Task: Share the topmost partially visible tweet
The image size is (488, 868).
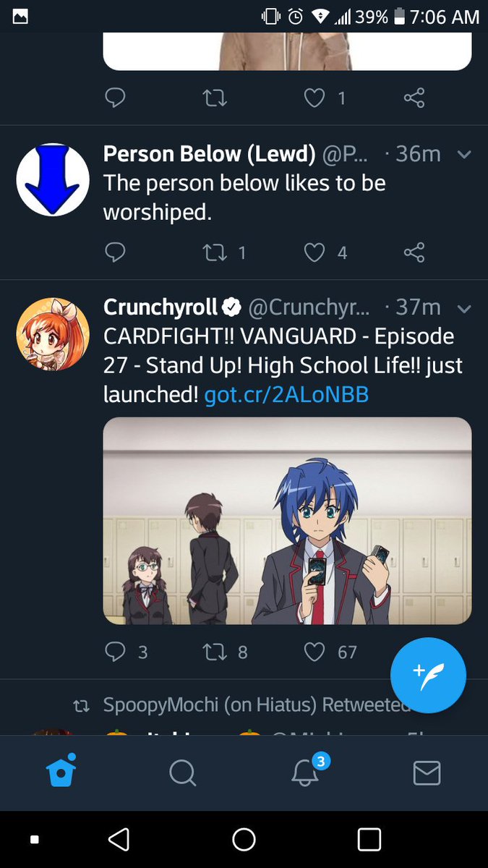Action: point(414,98)
